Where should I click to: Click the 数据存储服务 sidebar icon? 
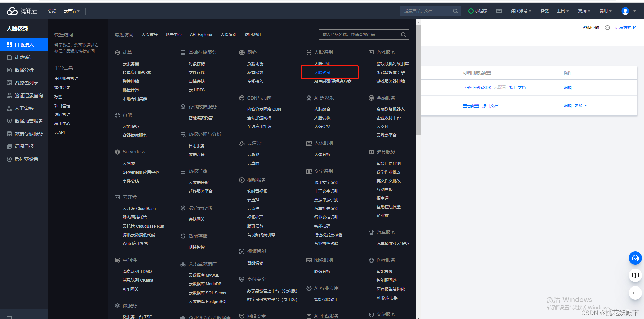(x=9, y=134)
